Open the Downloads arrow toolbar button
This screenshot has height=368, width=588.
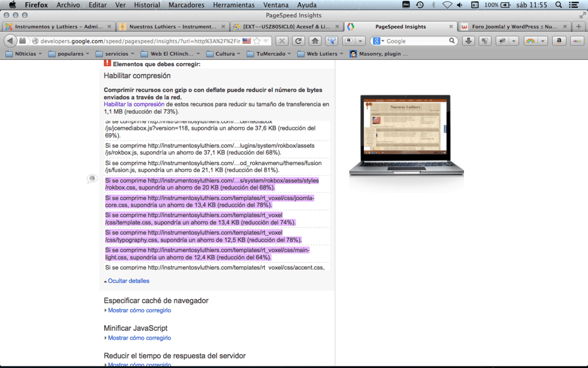click(468, 41)
